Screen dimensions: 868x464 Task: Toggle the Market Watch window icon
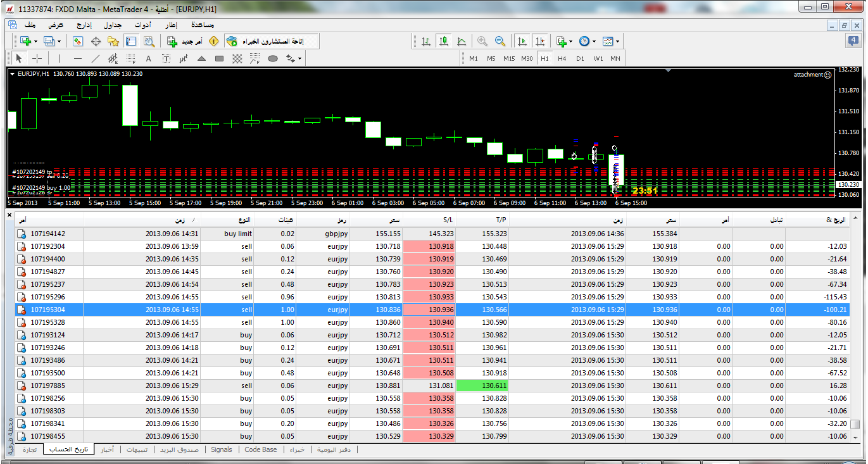pyautogui.click(x=78, y=41)
